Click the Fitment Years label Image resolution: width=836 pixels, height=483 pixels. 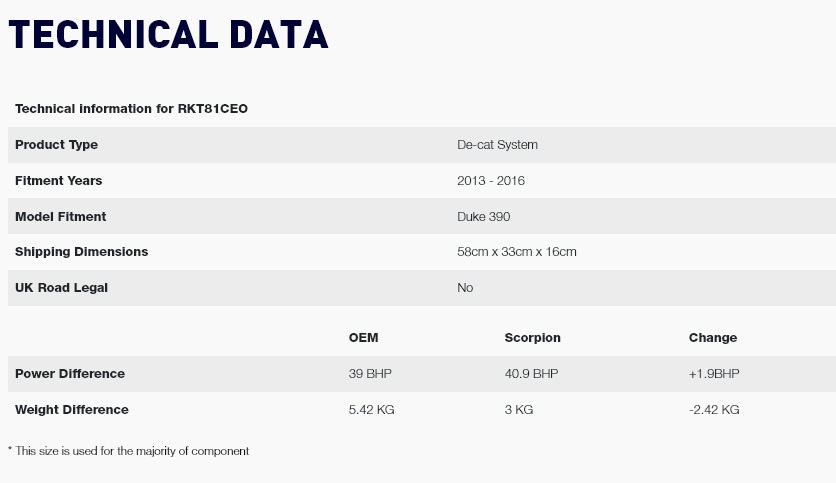coord(59,181)
